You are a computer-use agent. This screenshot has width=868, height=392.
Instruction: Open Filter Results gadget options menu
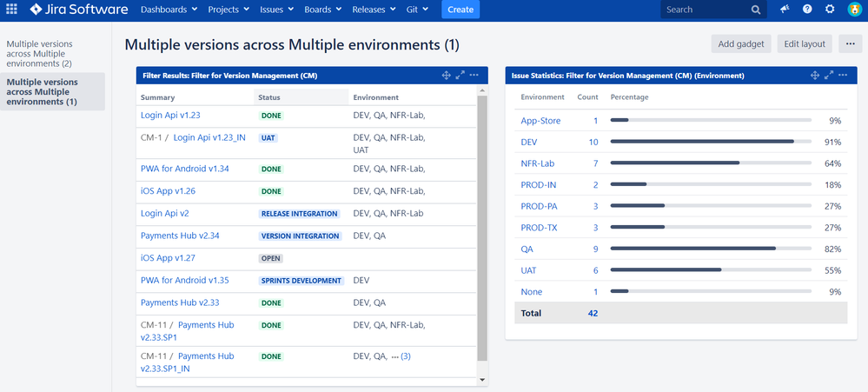(x=474, y=76)
